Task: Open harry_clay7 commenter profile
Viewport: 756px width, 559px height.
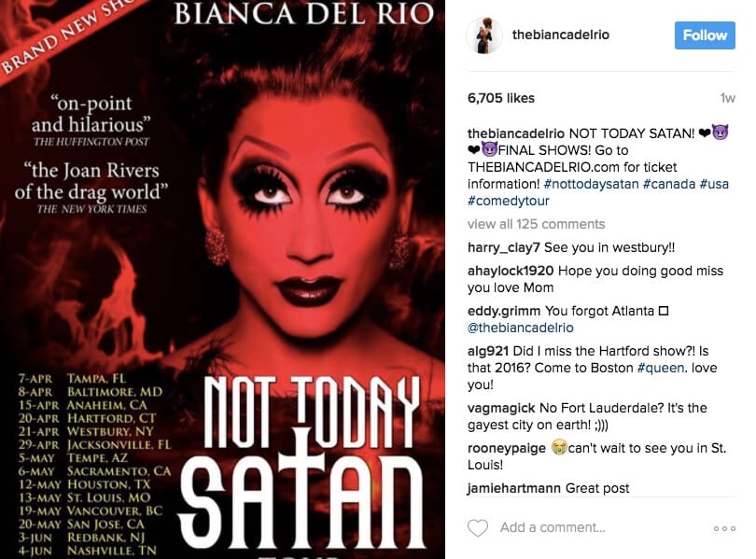Action: [x=503, y=247]
